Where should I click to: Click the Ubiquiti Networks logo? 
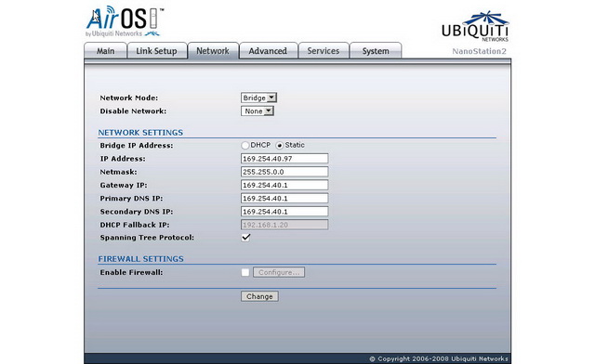[x=475, y=27]
